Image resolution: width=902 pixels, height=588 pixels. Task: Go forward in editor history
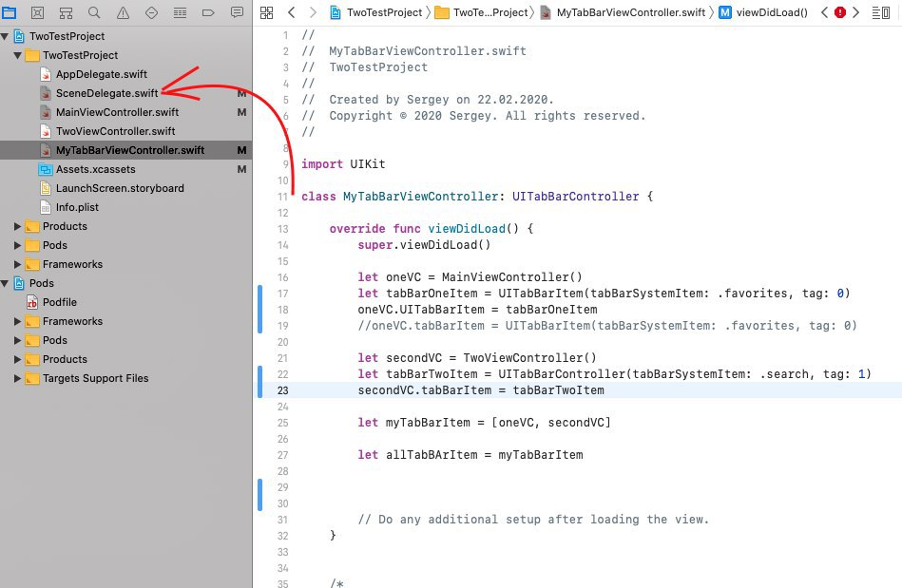[313, 12]
